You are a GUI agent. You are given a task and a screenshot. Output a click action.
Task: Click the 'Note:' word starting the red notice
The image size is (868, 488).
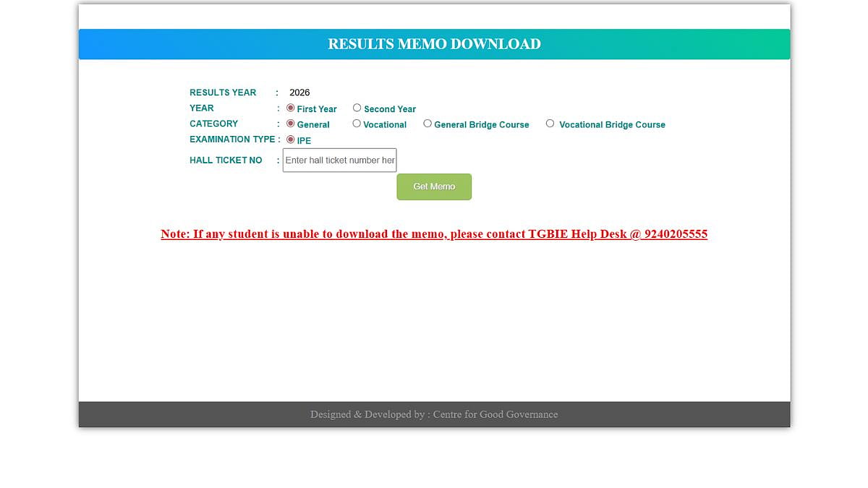click(175, 234)
